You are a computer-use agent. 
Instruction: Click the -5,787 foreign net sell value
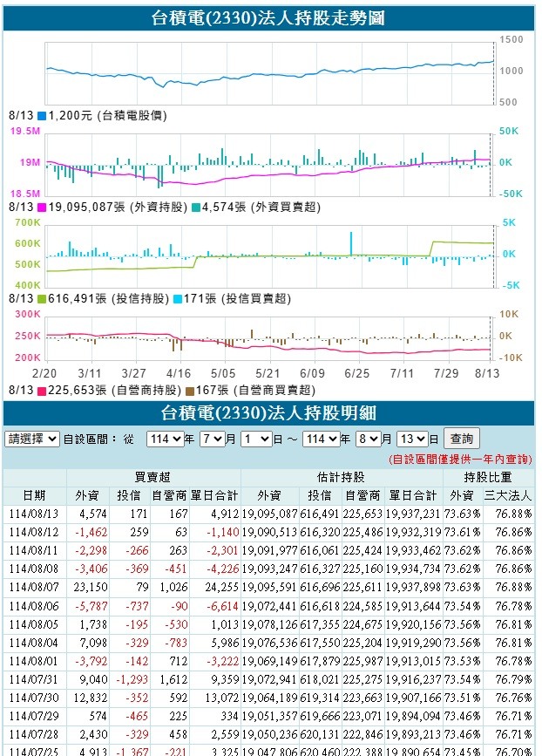point(91,606)
